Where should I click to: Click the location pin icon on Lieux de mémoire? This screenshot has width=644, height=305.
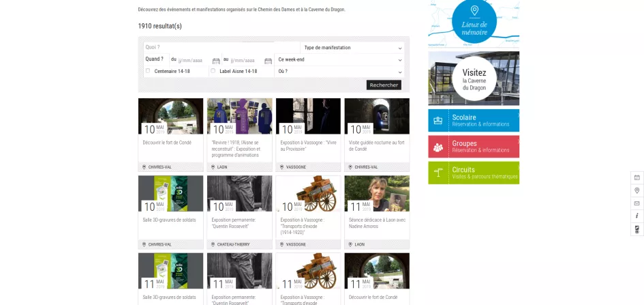(474, 10)
